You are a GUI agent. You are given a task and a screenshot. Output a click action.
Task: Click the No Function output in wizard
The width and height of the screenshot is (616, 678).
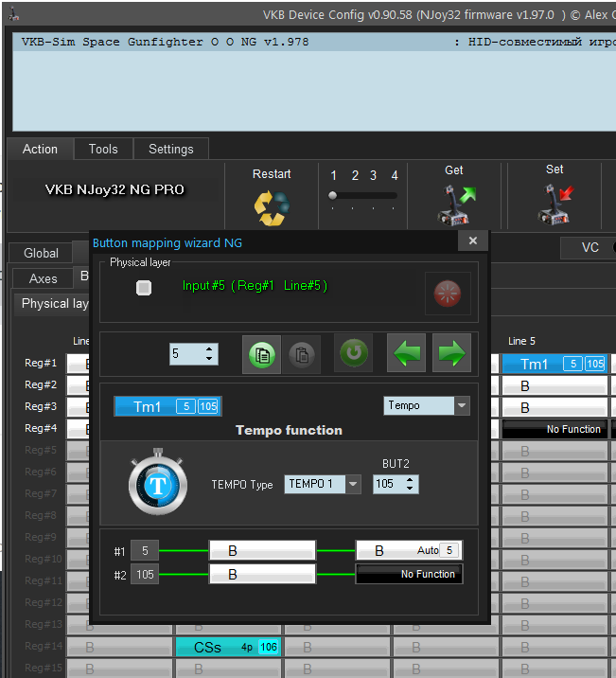coord(409,574)
